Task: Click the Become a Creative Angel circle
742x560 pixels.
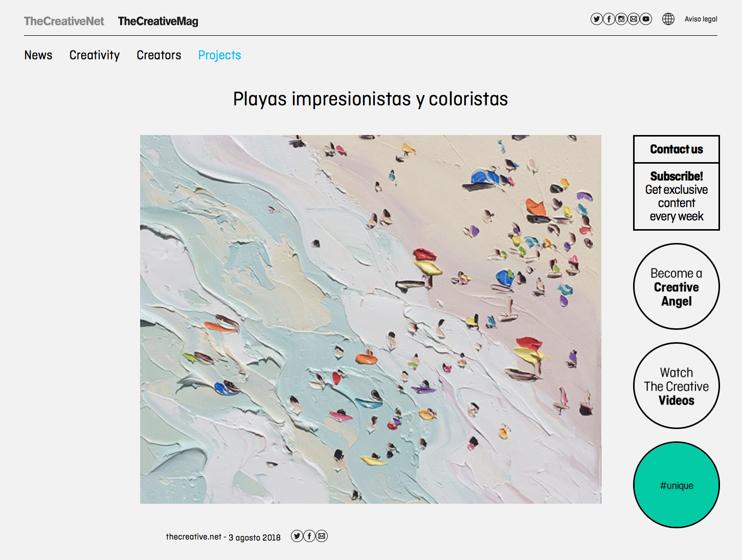Action: coord(676,286)
